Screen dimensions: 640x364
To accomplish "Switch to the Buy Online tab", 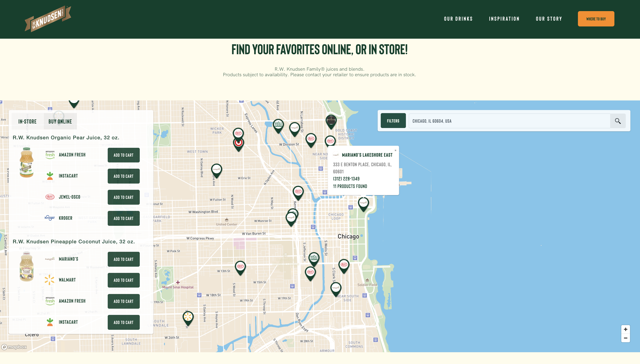I will [60, 122].
